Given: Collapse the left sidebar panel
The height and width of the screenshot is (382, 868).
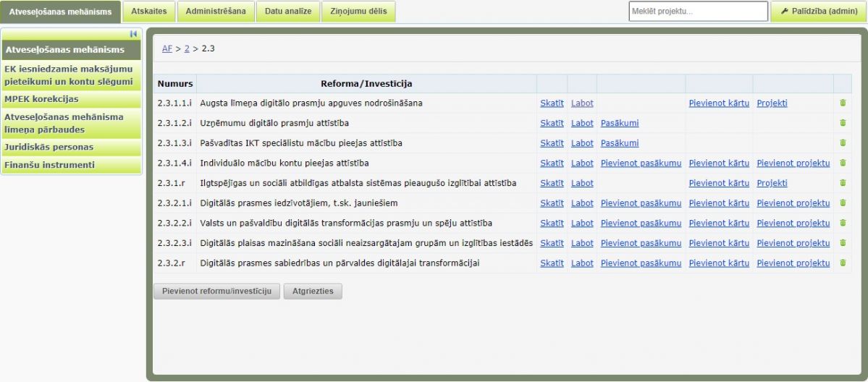Looking at the screenshot, I should coord(133,34).
